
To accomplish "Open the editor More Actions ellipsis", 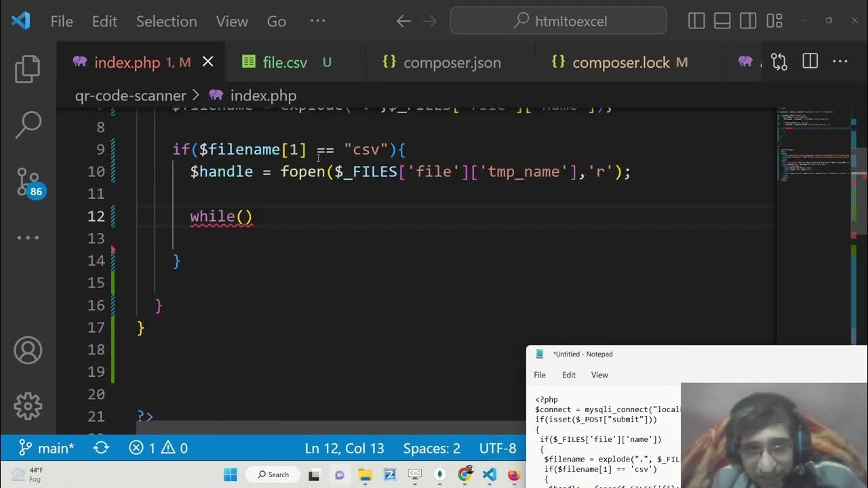I will (x=840, y=62).
